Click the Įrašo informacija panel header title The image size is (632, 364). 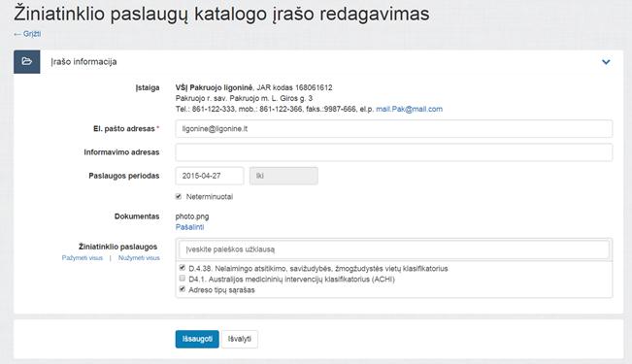pos(83,62)
